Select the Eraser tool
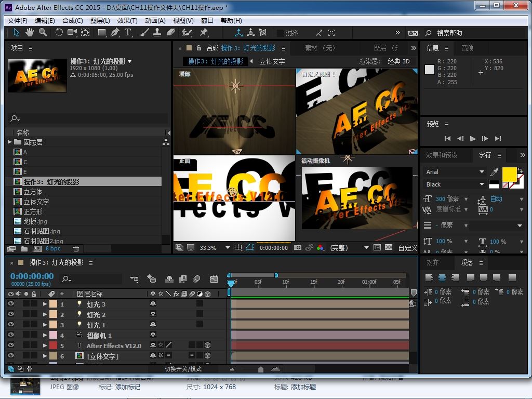532x399 pixels. click(171, 33)
